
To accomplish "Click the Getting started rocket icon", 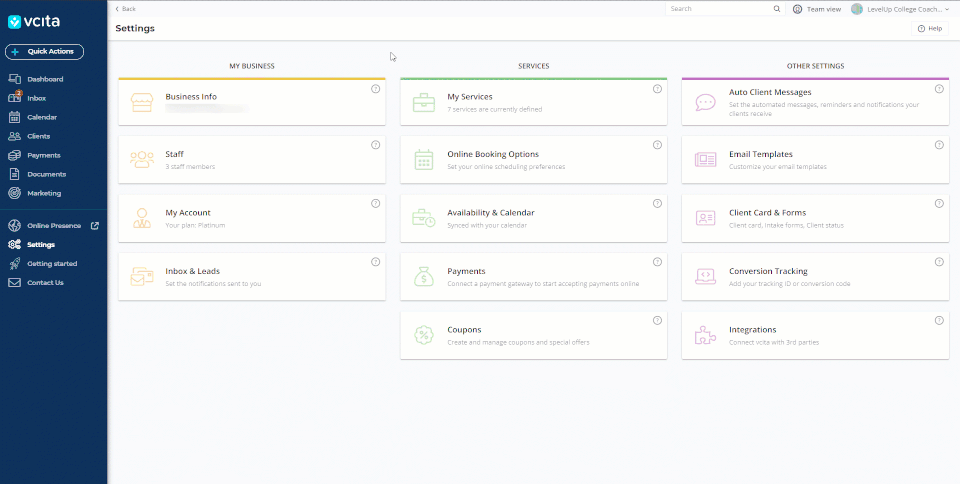I will click(x=15, y=264).
